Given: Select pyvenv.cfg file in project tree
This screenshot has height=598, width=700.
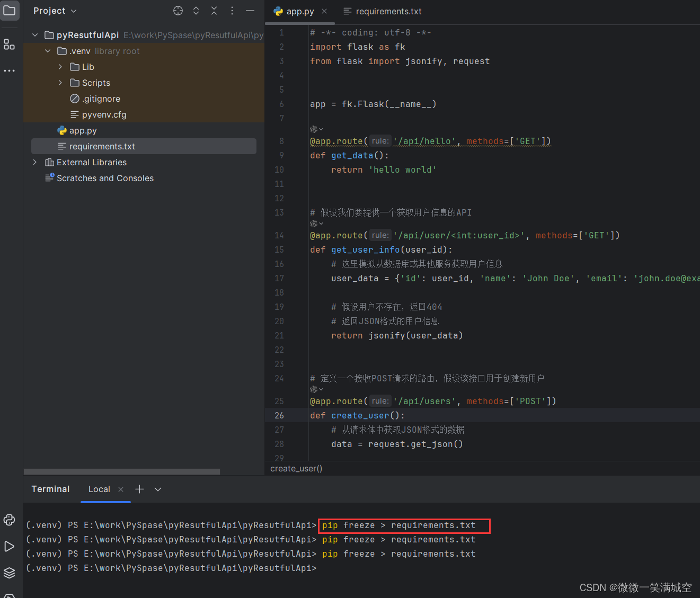Looking at the screenshot, I should (99, 114).
